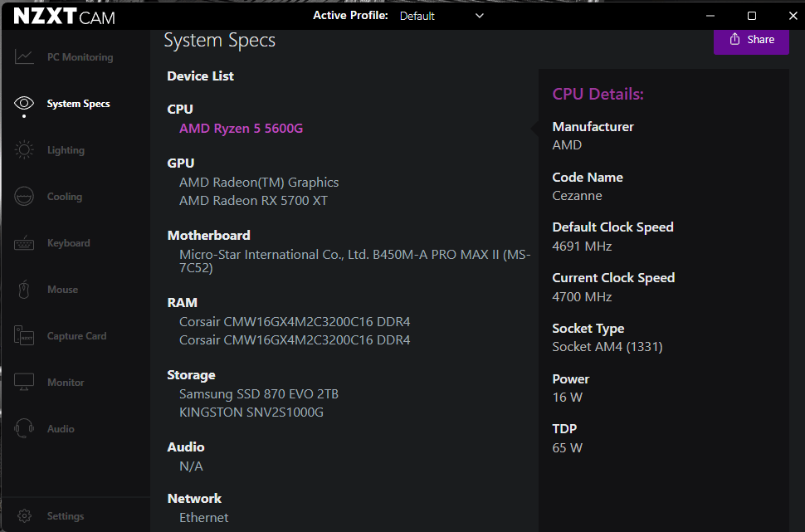805x532 pixels.
Task: Click the Device List heading
Action: click(200, 76)
